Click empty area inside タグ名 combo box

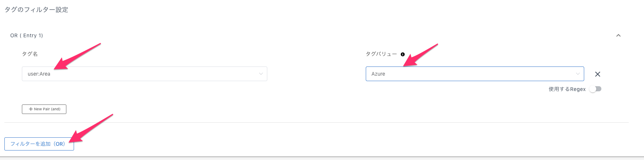click(x=153, y=74)
